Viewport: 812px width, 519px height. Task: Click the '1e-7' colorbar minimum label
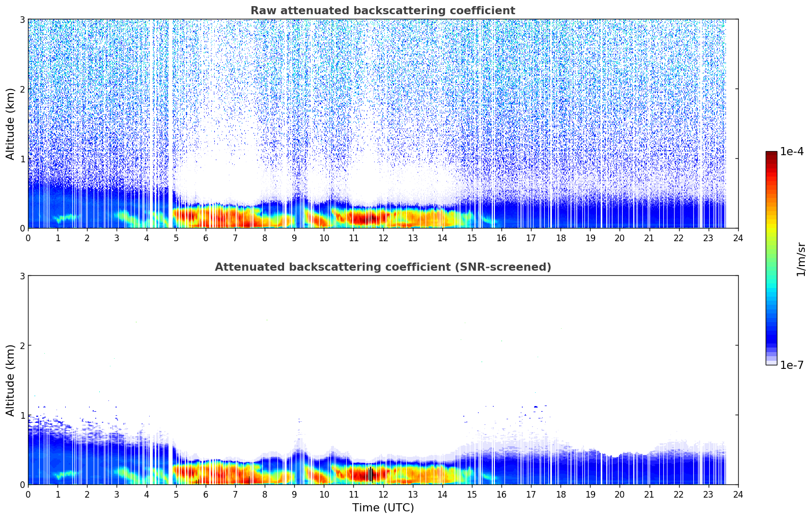coord(792,365)
